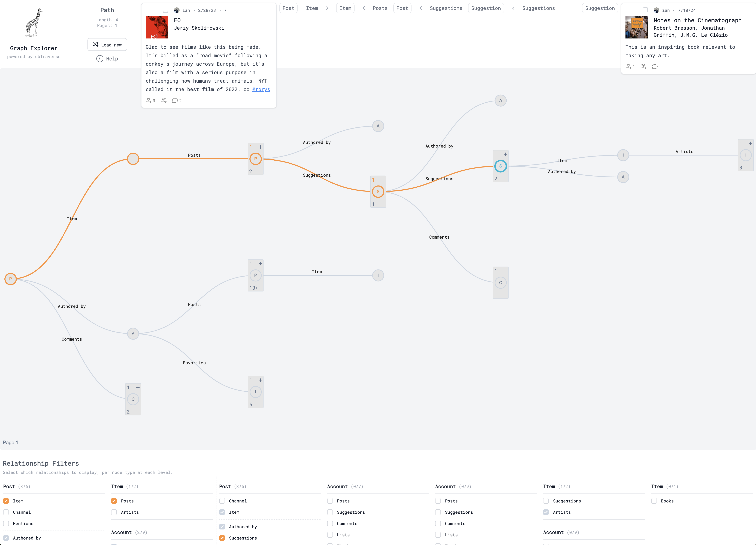
Task: Check the Books checkbox under Item
Action: (654, 501)
